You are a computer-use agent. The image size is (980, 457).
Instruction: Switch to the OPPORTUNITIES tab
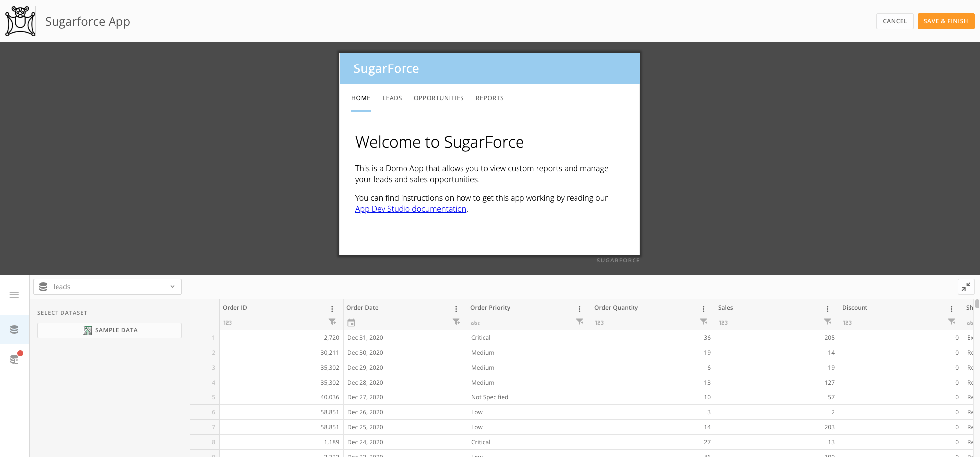[x=439, y=98]
